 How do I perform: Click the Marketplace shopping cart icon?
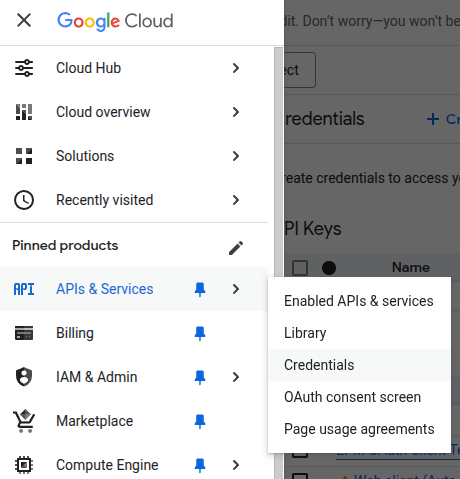(24, 421)
